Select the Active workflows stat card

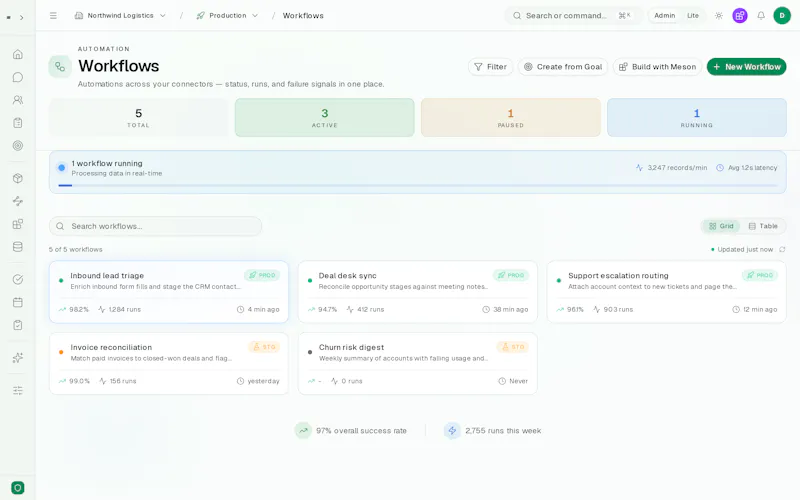[324, 117]
